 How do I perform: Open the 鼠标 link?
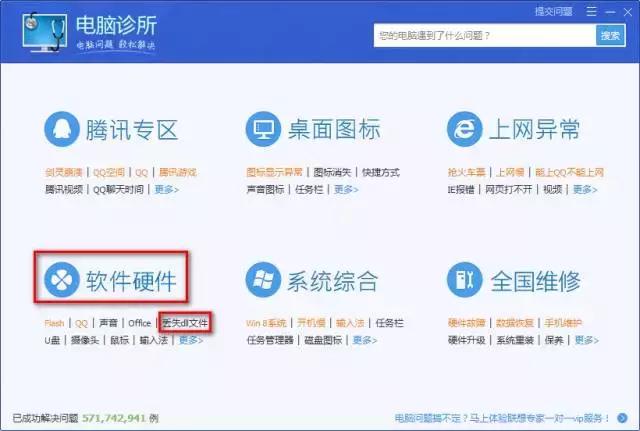click(x=120, y=340)
